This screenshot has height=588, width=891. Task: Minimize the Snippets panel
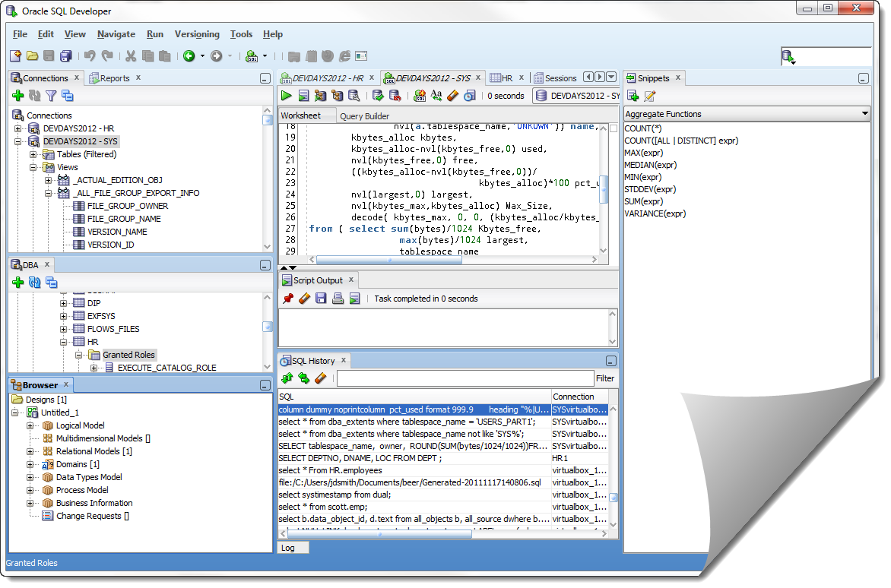(x=863, y=78)
